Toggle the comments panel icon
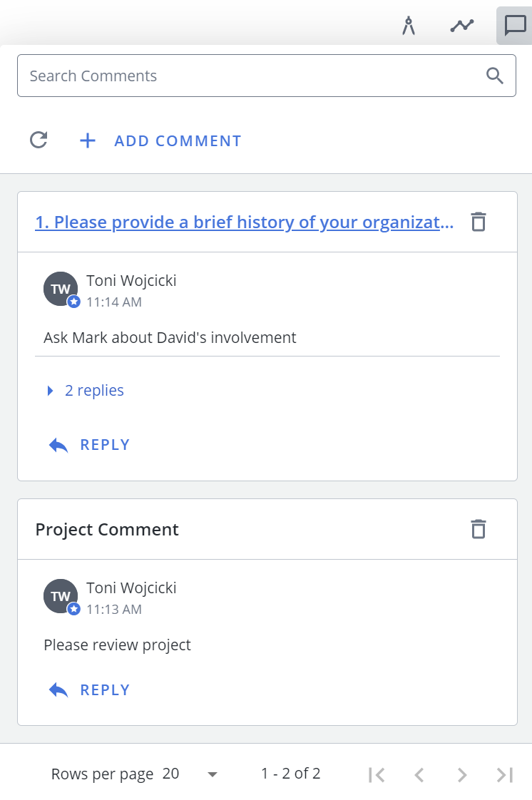The height and width of the screenshot is (800, 532). tap(515, 26)
